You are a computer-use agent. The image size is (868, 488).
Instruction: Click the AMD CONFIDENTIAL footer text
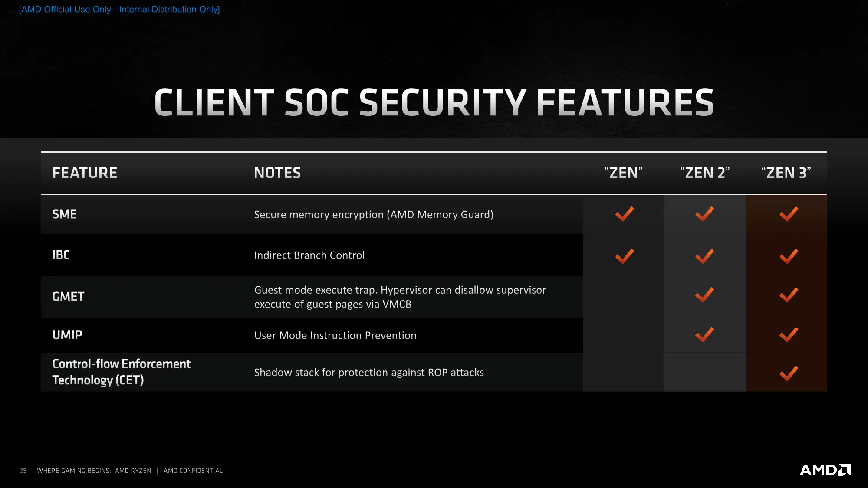click(x=193, y=471)
